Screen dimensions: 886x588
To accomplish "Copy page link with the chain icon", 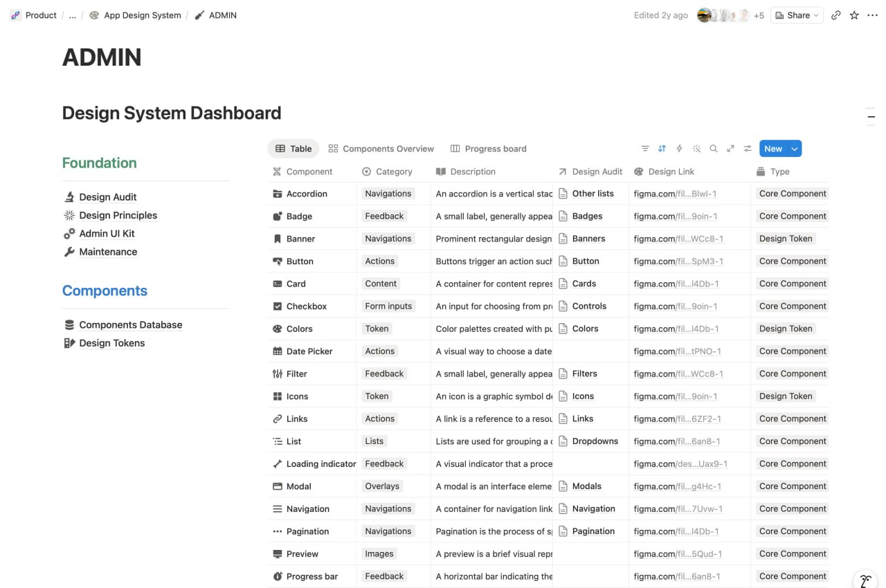I will coord(836,15).
